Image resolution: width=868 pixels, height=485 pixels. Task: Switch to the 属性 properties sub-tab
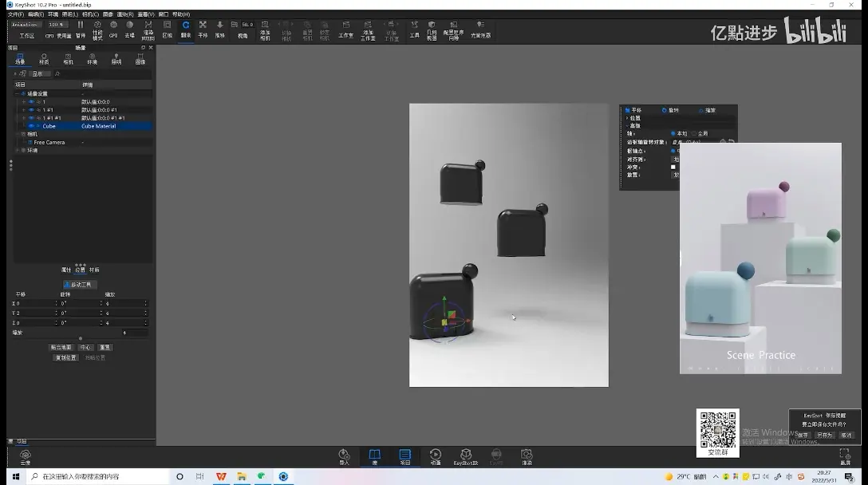(x=66, y=270)
